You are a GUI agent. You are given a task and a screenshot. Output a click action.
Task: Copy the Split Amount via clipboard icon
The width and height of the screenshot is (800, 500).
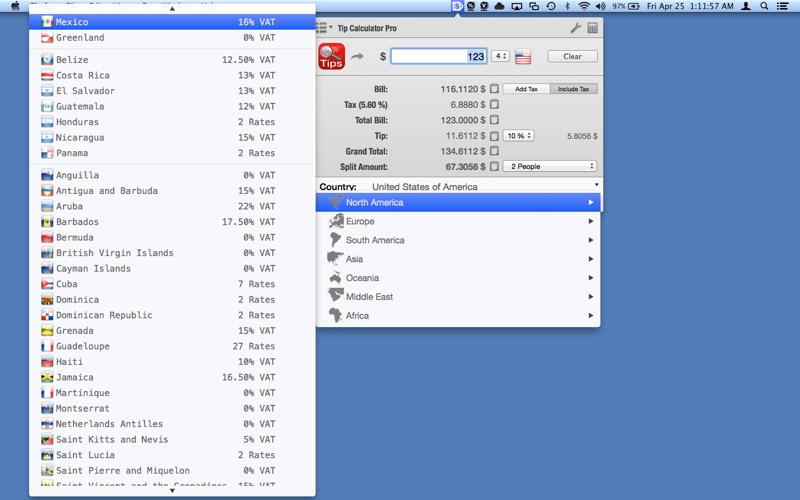click(x=494, y=166)
